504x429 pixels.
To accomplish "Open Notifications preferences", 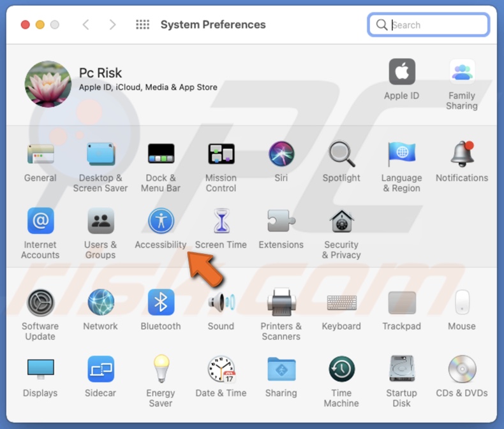I will click(462, 154).
